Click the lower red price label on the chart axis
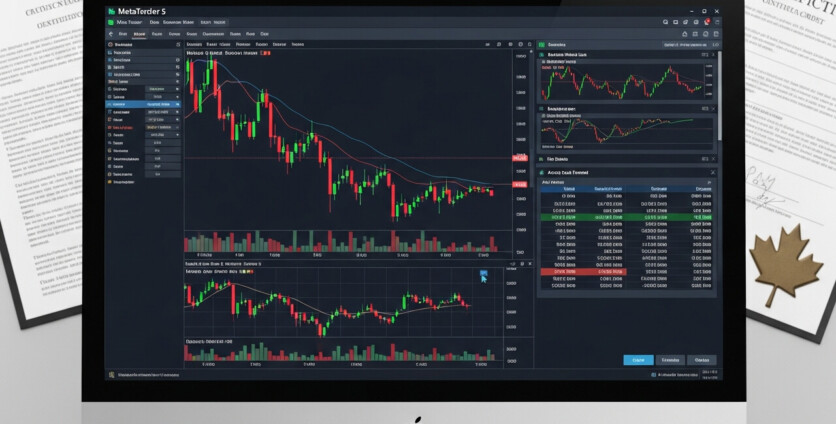This screenshot has height=424, width=836. point(519,185)
